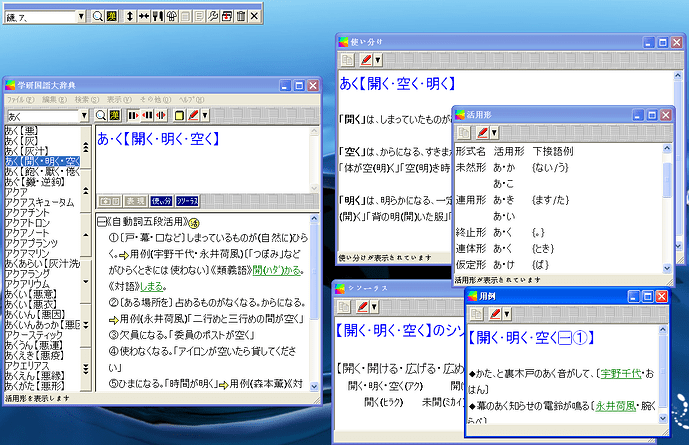This screenshot has height=445, width=689.
Task: Click the 使い分 button below the headword
Action: 161,201
